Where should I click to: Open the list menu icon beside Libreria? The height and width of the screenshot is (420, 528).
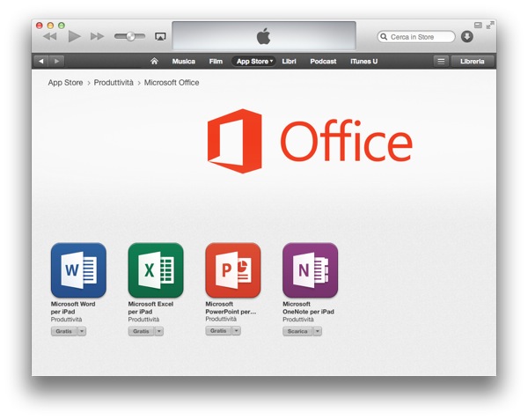[441, 62]
